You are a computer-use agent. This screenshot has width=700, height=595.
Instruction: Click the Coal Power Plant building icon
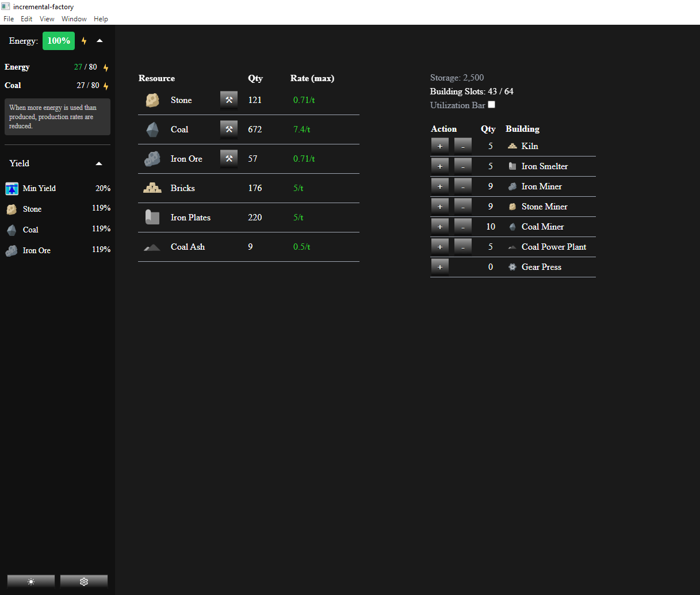(512, 247)
